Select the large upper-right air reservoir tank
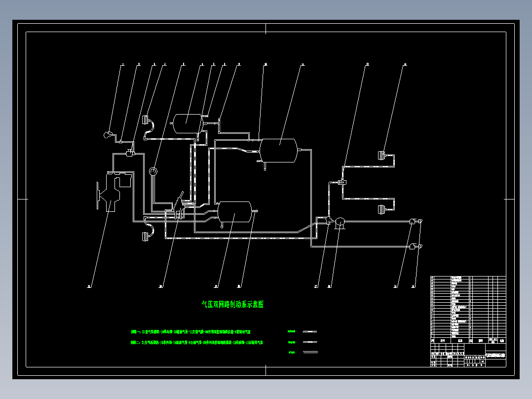The width and height of the screenshot is (532, 399). coord(278,151)
